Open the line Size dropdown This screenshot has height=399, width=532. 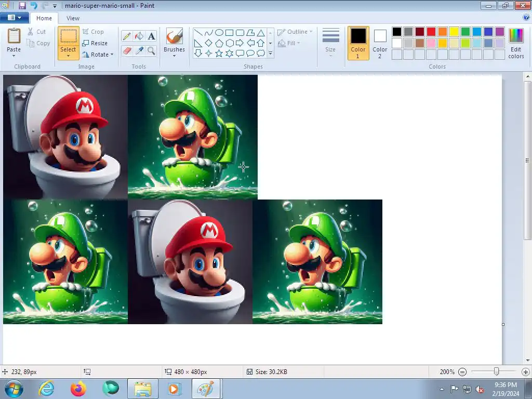tap(330, 43)
